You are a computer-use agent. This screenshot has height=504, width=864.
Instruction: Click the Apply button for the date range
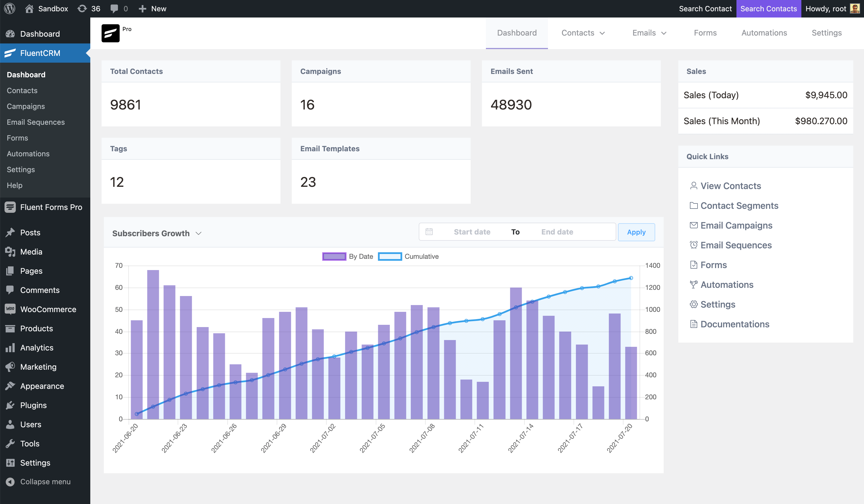pos(636,232)
